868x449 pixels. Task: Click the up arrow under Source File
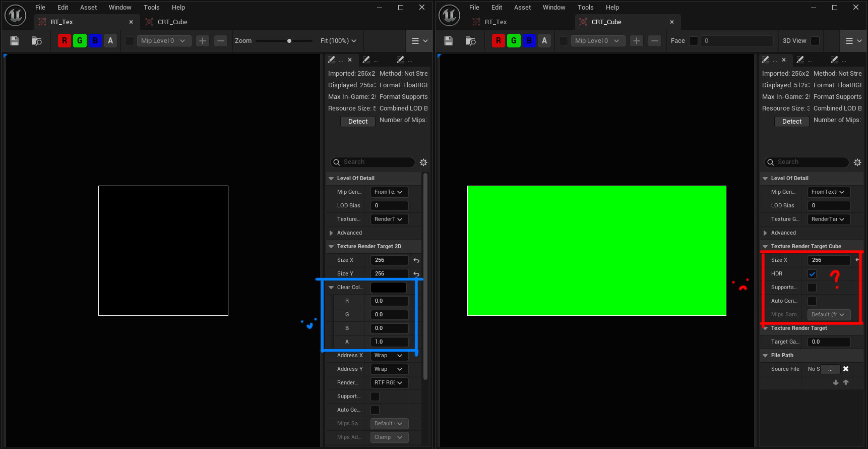point(846,382)
